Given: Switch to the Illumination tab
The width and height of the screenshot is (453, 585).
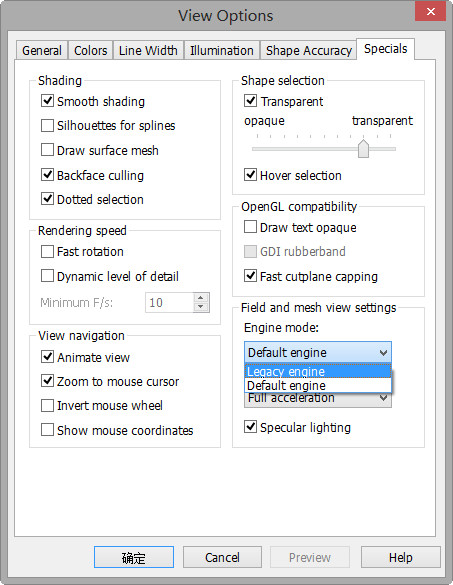Looking at the screenshot, I should pyautogui.click(x=222, y=50).
